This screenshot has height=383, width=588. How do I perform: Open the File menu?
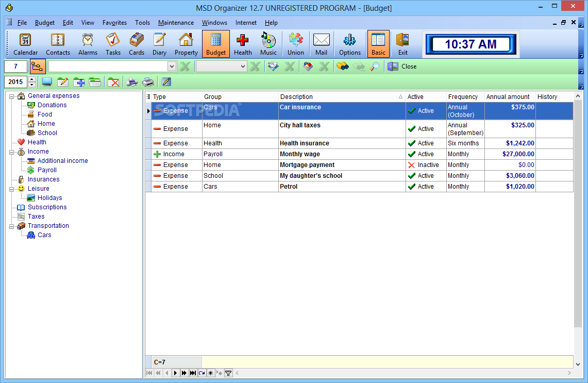tap(22, 23)
